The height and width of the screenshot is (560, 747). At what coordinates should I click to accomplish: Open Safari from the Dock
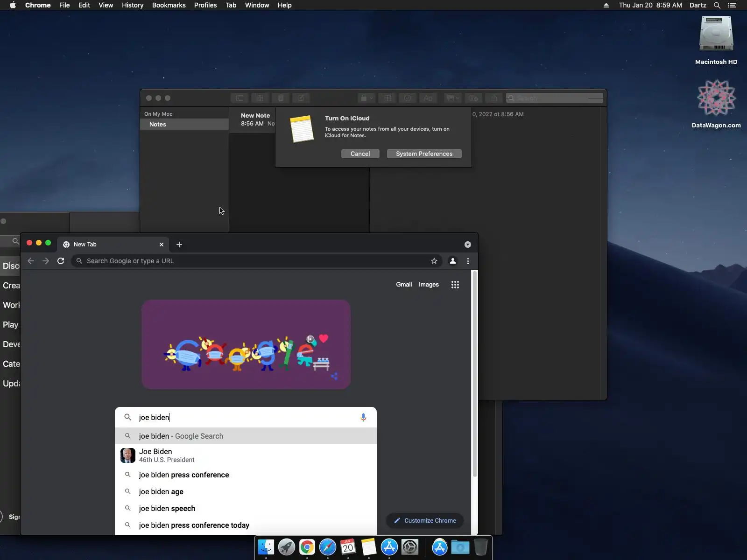[328, 547]
